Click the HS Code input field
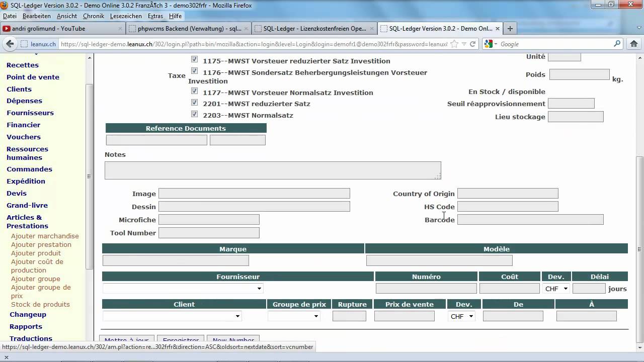 click(508, 207)
